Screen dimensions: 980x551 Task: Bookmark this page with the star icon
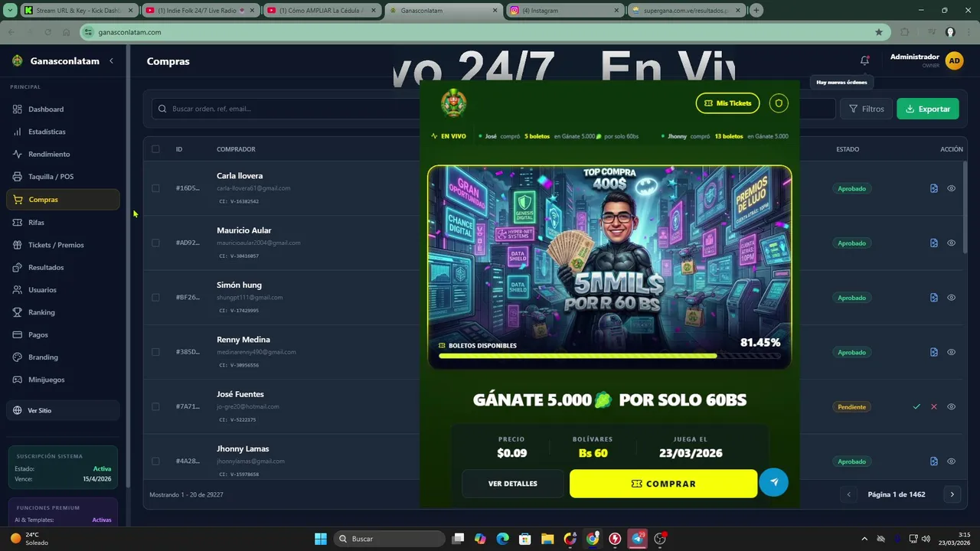point(879,32)
